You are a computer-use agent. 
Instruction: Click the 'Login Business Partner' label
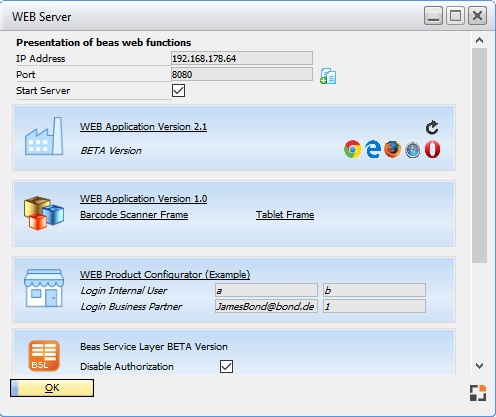131,307
